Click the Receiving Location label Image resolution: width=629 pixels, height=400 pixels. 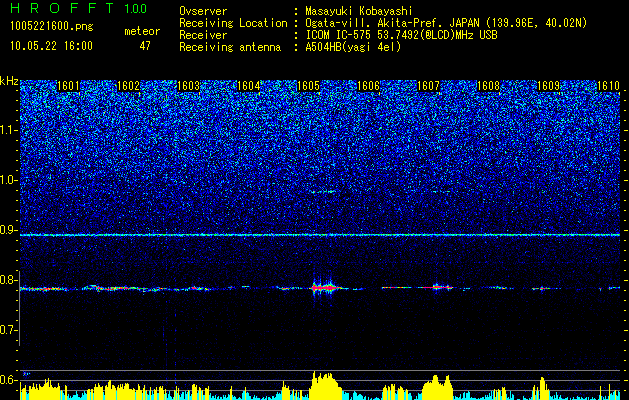233,23
